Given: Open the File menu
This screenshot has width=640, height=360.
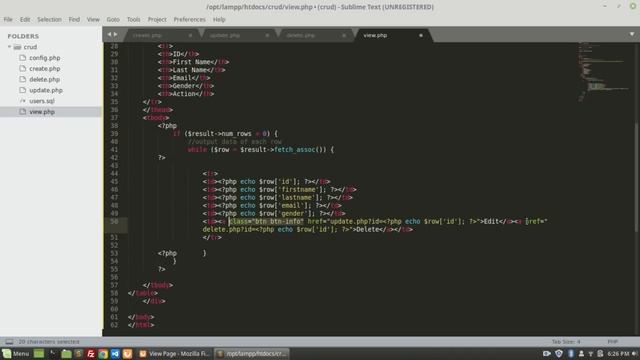Looking at the screenshot, I should [x=8, y=19].
